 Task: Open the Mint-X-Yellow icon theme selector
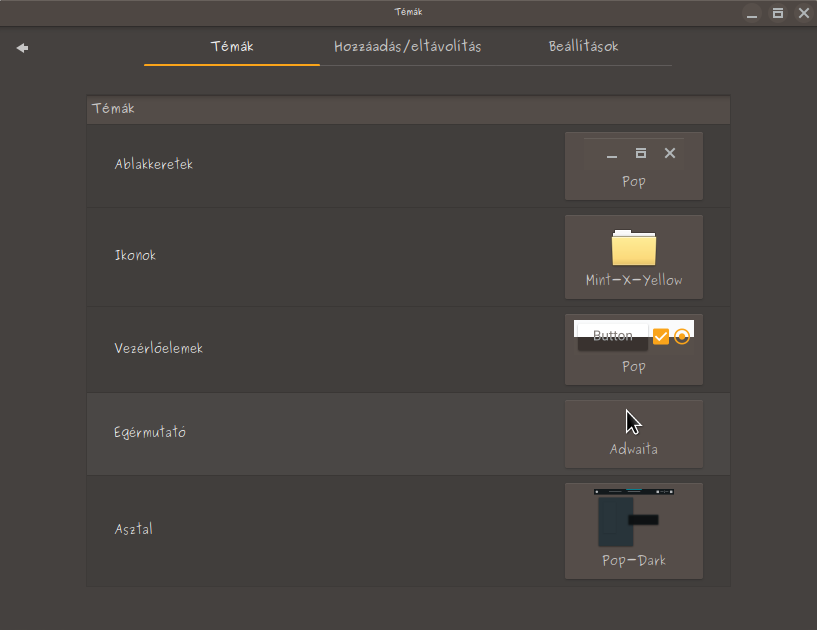coord(634,257)
